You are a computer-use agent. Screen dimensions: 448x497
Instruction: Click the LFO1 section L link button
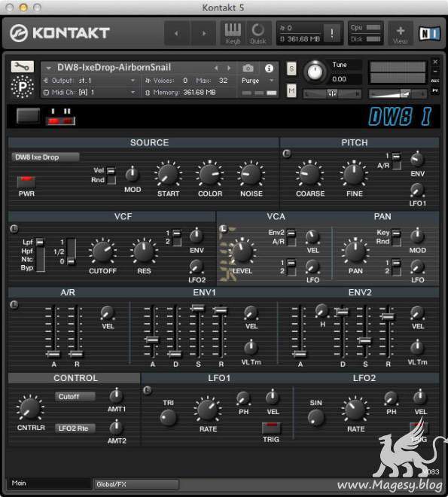[147, 390]
